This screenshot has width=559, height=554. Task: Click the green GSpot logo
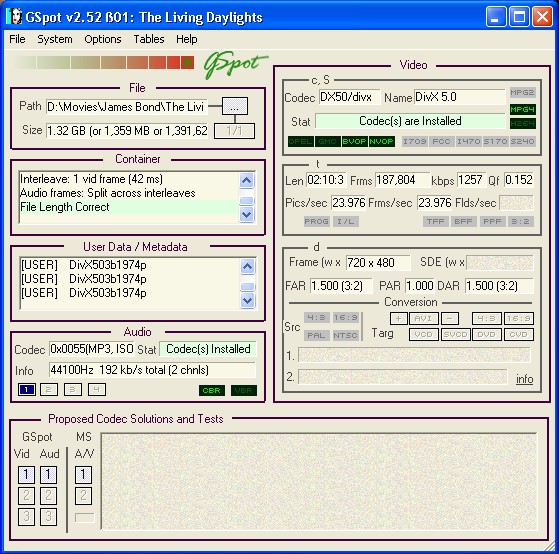coord(236,65)
